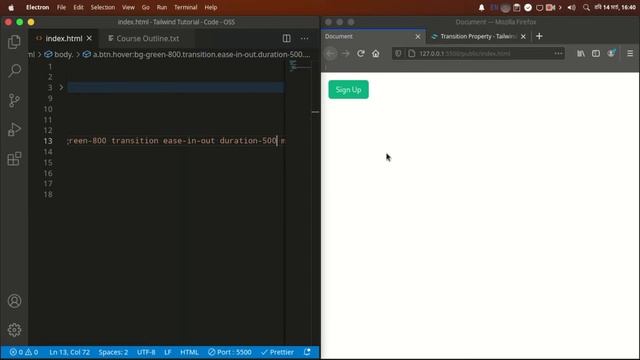Open the Electron app menu

click(x=38, y=7)
